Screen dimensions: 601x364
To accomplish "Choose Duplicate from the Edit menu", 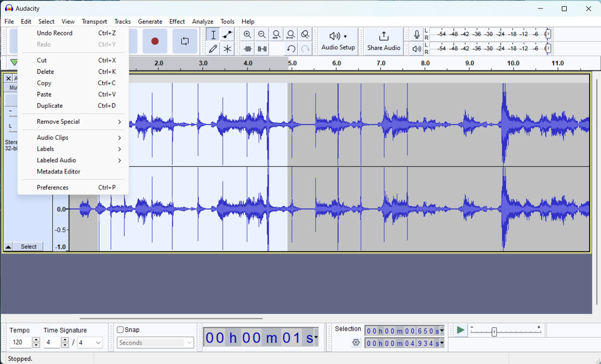I will [x=49, y=106].
